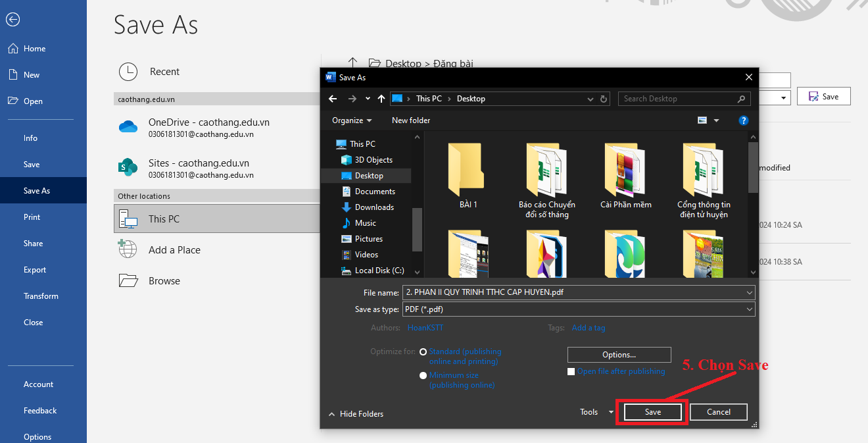Click the back arrow in Word backstage

(12, 20)
